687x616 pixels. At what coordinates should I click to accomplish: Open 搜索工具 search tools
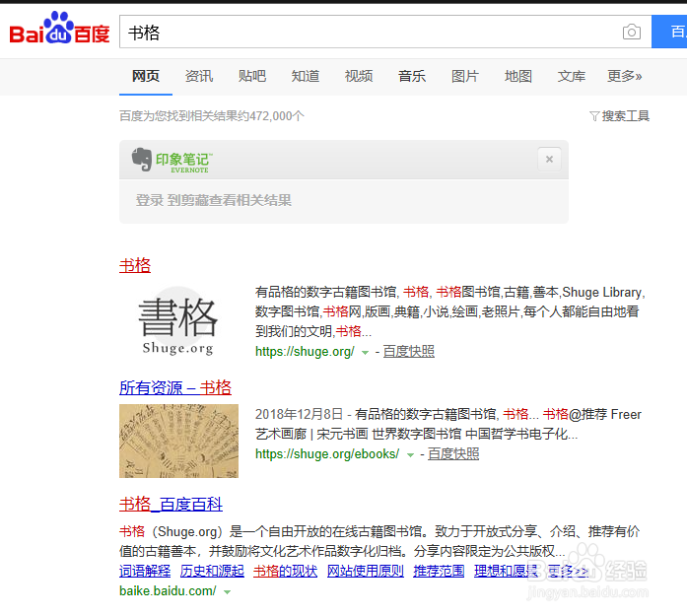coord(625,116)
